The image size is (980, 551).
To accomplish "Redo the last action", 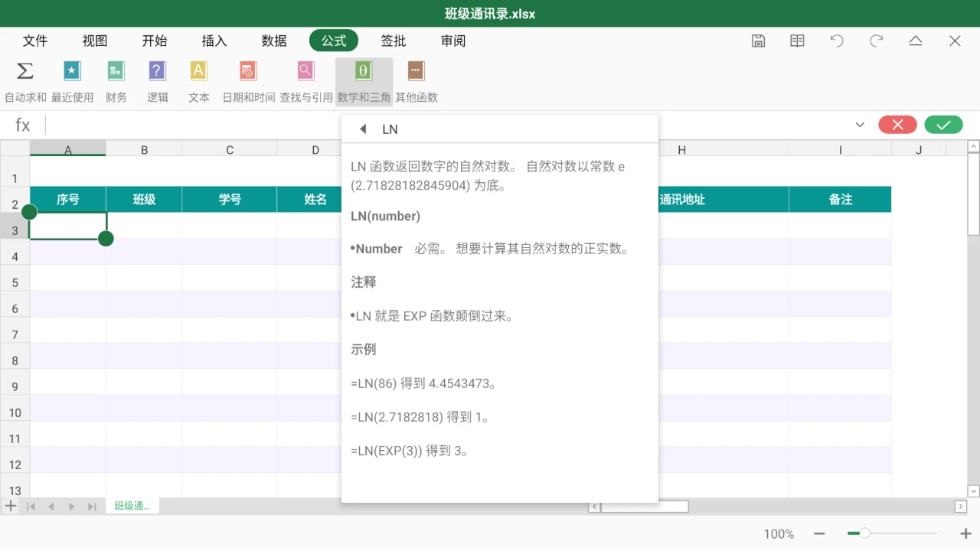I will point(877,41).
